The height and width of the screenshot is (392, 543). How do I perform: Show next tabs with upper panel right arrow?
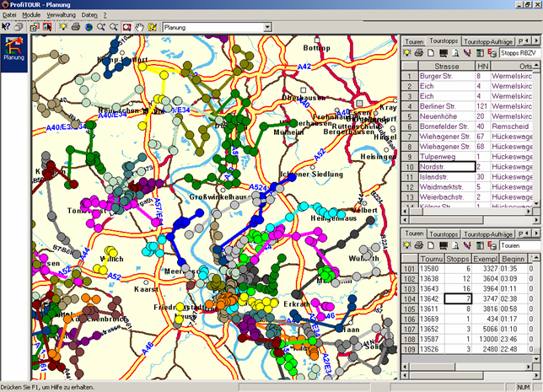(x=535, y=40)
